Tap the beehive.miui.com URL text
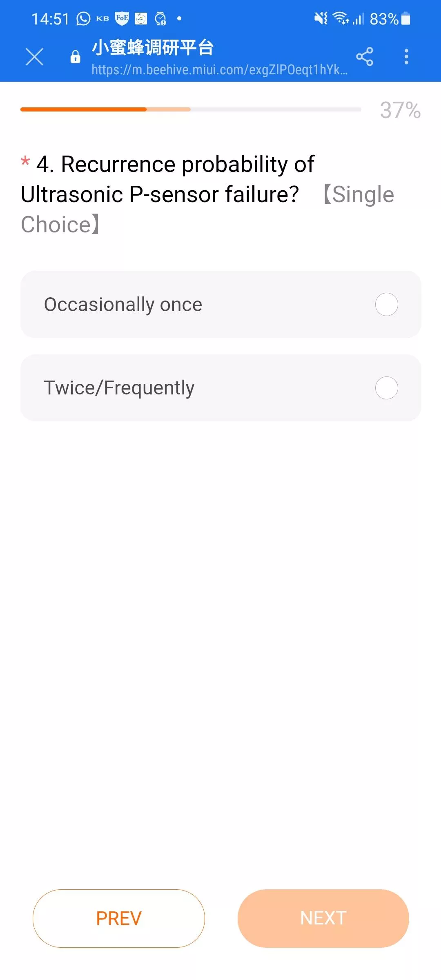Screen dimensions: 441x980 pos(220,70)
